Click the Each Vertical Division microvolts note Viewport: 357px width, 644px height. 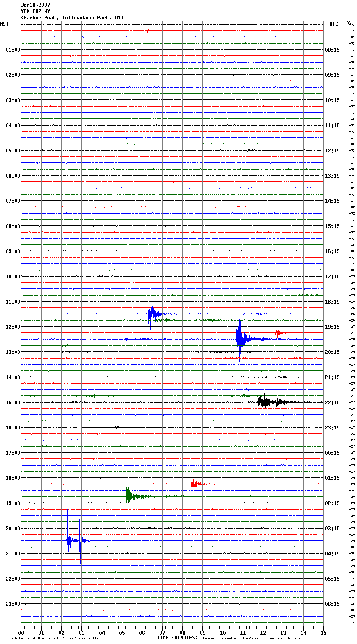click(x=53, y=639)
